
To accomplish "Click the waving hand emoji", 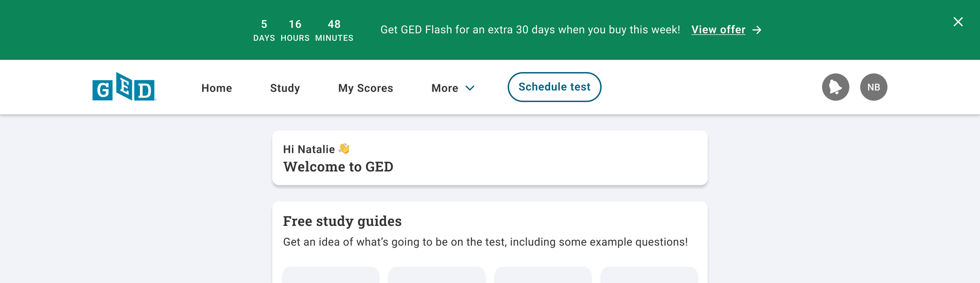I will tap(344, 149).
